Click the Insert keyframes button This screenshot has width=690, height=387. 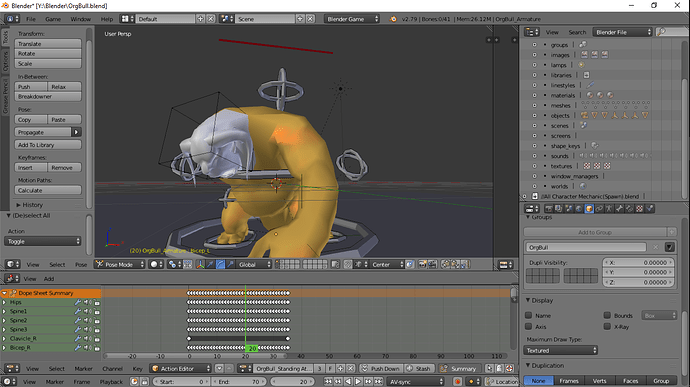tap(31, 168)
